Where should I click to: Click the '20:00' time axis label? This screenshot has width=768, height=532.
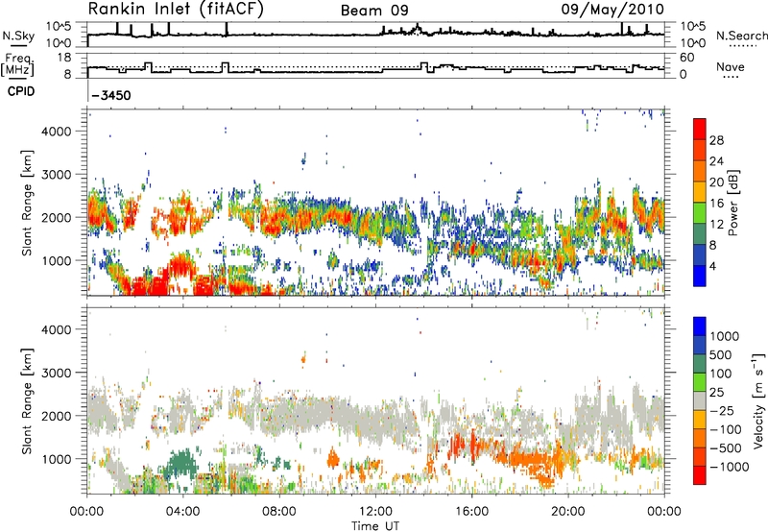click(568, 512)
